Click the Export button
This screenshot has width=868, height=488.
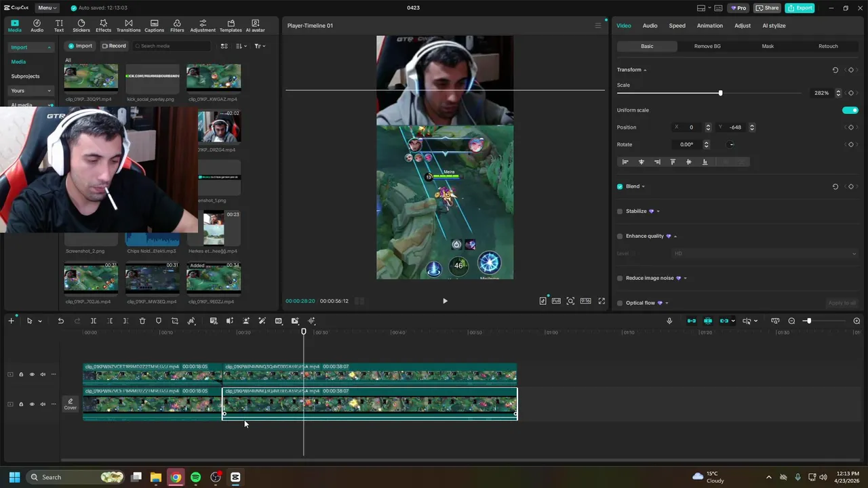(800, 8)
